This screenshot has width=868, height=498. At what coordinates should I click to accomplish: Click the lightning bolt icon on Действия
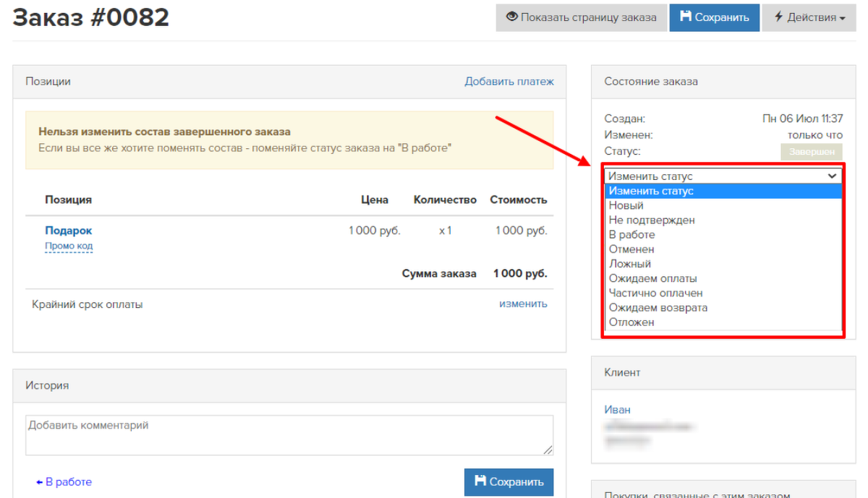(x=779, y=17)
